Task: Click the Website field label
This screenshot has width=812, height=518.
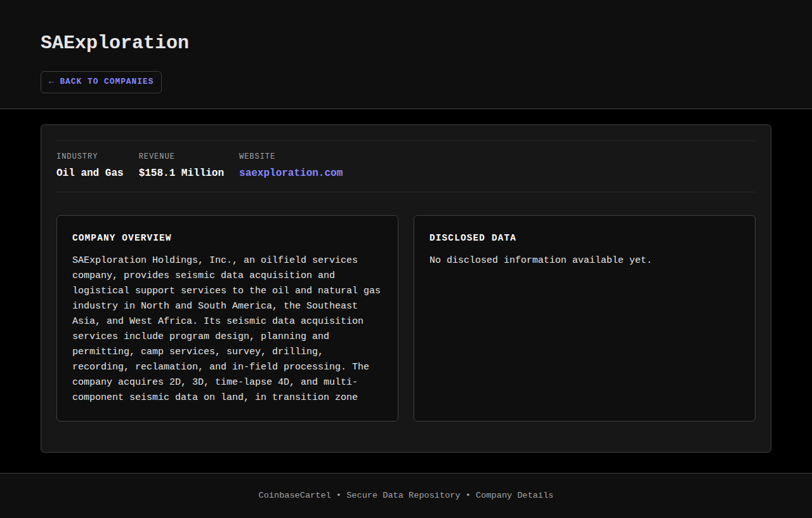Action: tap(257, 156)
